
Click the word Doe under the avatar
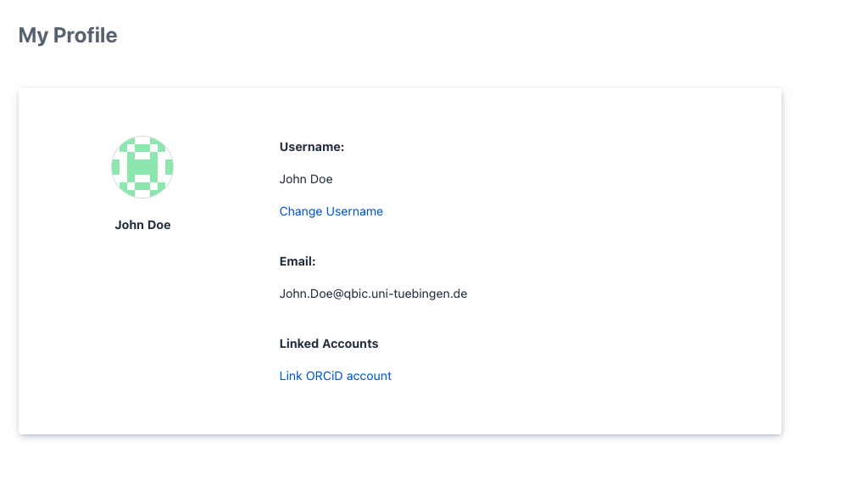(x=159, y=225)
